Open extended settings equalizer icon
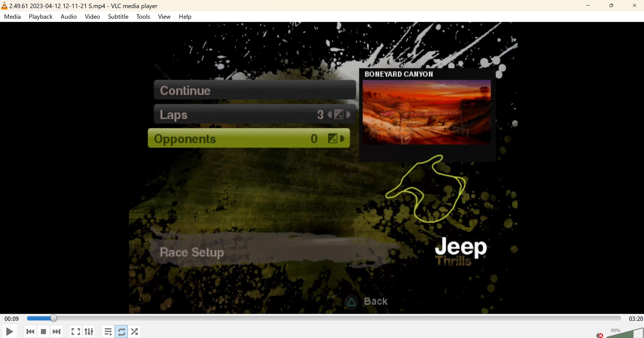The width and height of the screenshot is (644, 338). click(x=89, y=331)
